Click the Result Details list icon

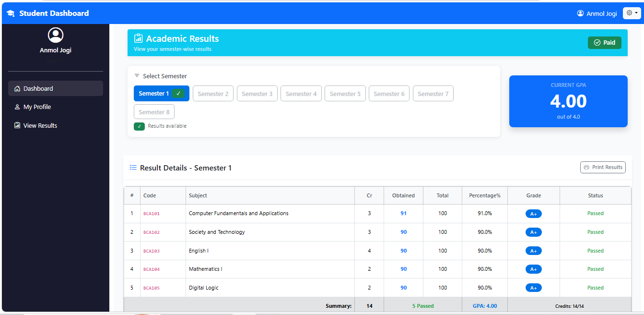coord(133,168)
